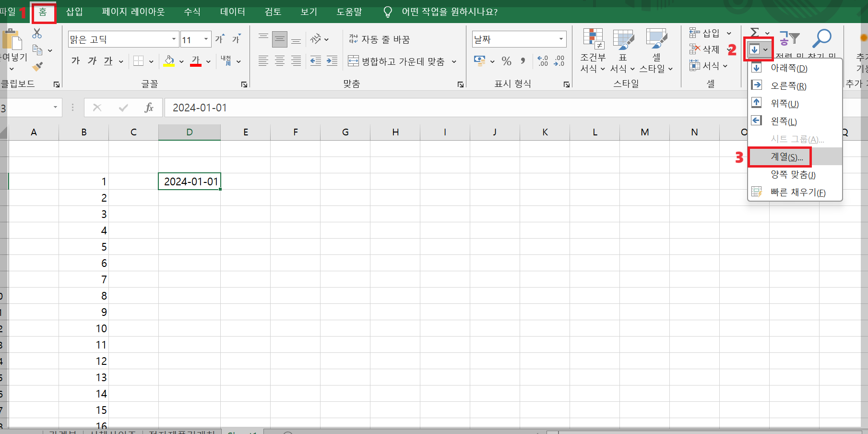Apply comma style
Image resolution: width=868 pixels, height=434 pixels.
[x=523, y=61]
